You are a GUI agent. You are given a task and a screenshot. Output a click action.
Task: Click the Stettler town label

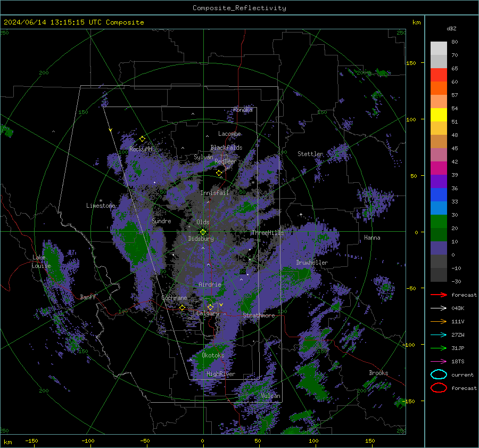pyautogui.click(x=310, y=154)
